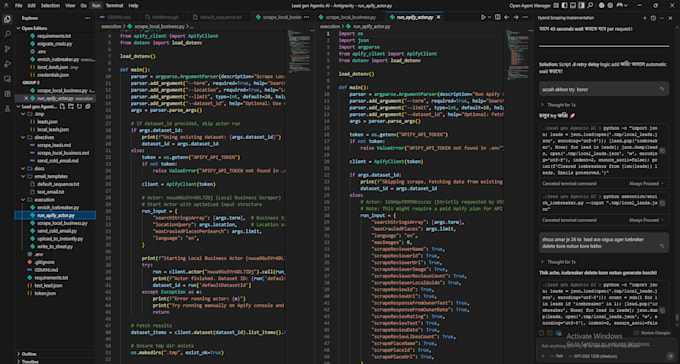680x364 pixels.
Task: Open the File menu
Action: [x=18, y=6]
